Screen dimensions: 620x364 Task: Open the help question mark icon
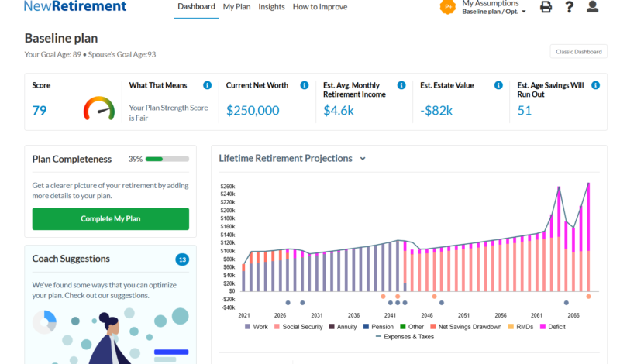click(570, 7)
